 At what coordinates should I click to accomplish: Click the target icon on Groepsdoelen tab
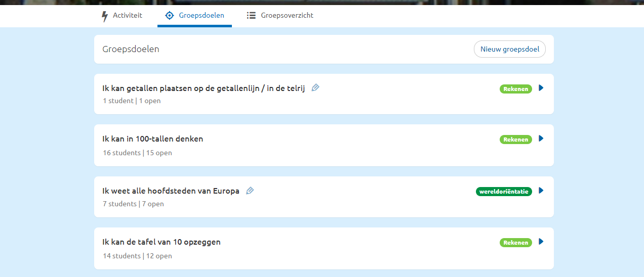170,16
